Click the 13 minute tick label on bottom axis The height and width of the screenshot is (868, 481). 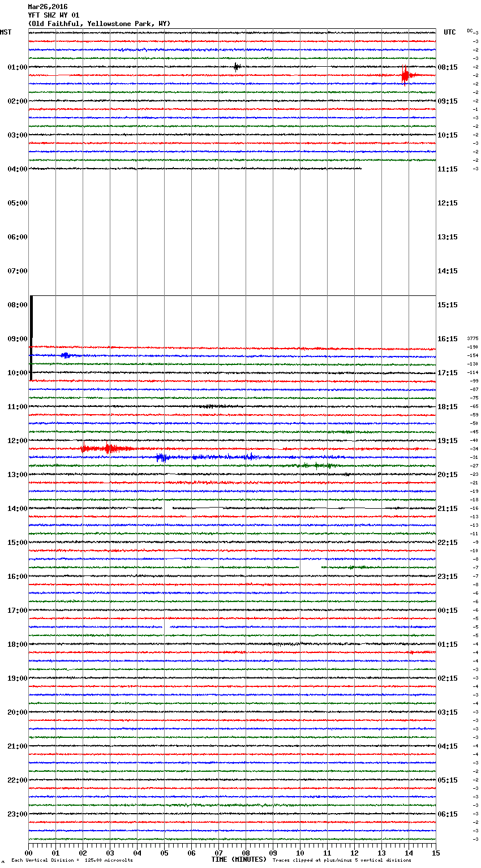pos(381,853)
